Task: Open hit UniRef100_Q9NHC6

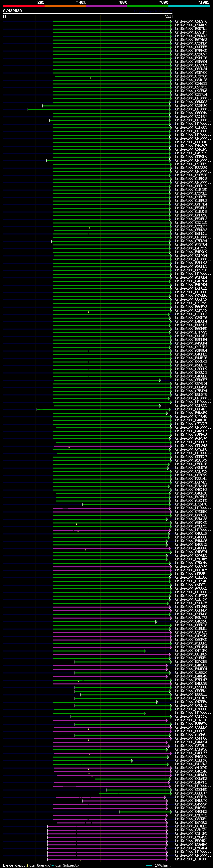Action: tap(191, 739)
